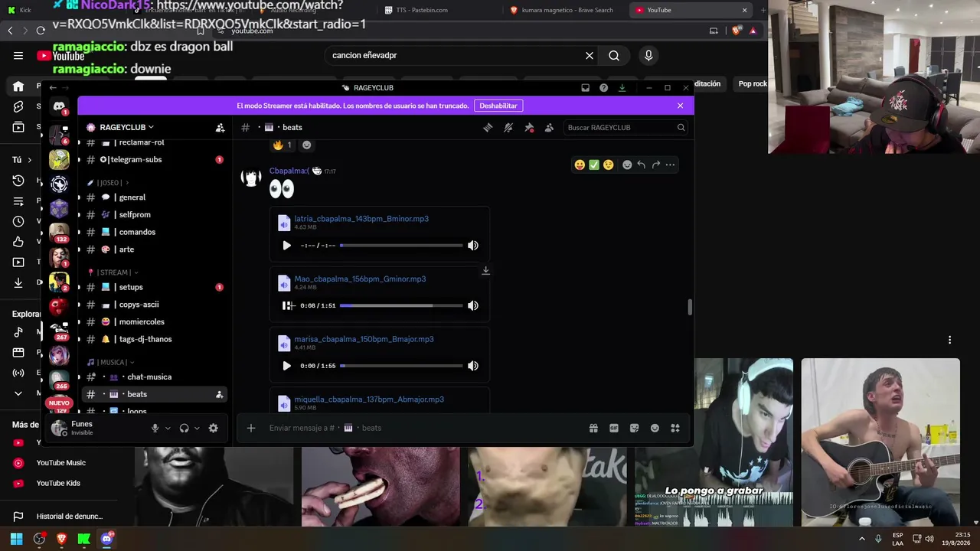Show member list in Discord header
Image resolution: width=980 pixels, height=551 pixels.
[x=549, y=128]
